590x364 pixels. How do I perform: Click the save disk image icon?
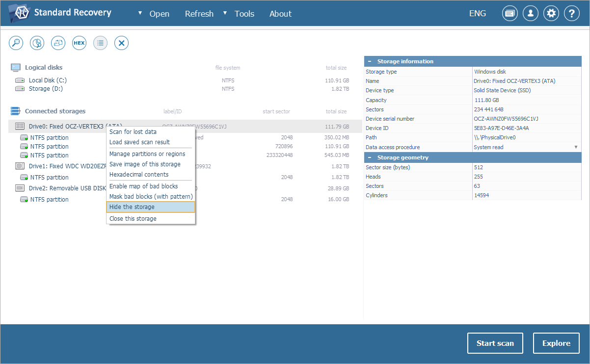(x=58, y=43)
